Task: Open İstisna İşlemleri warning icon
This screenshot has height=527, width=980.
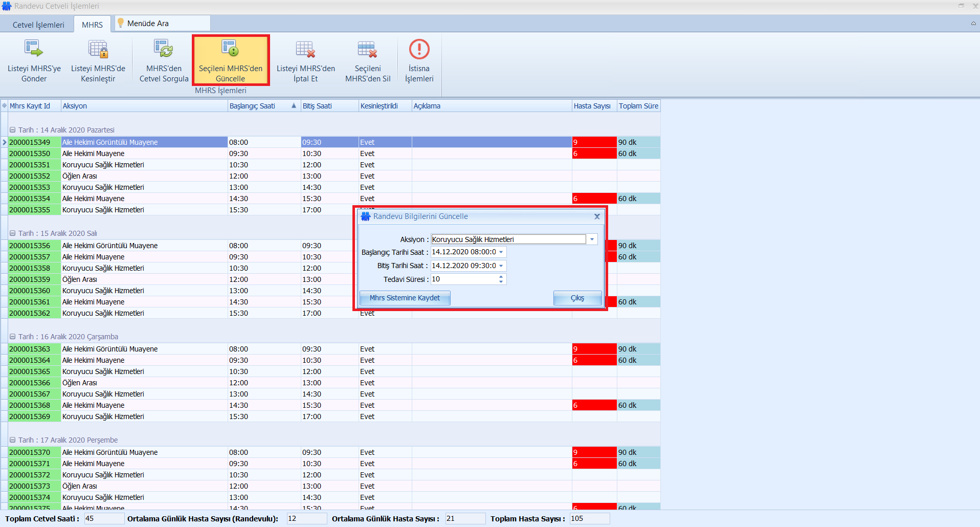Action: tap(419, 49)
